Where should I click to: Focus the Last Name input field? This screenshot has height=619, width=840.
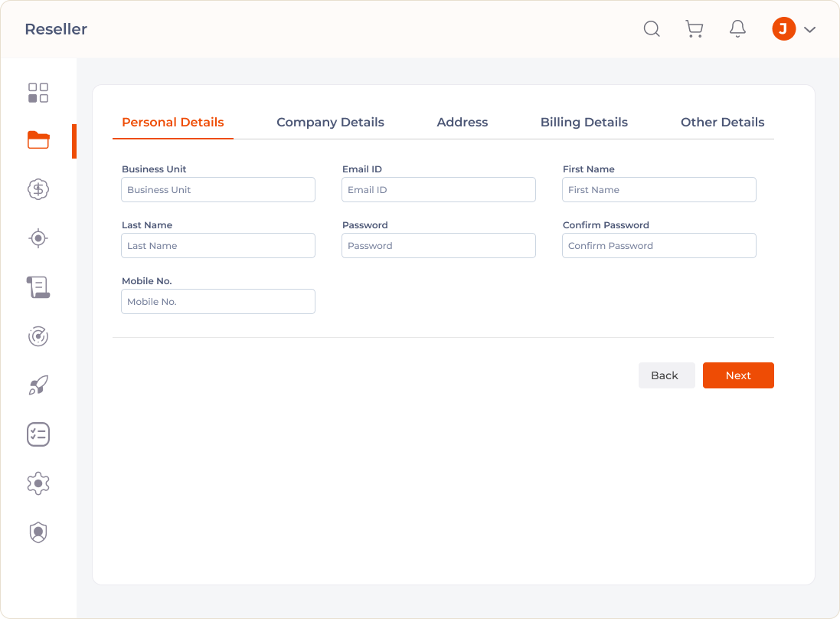click(x=218, y=245)
